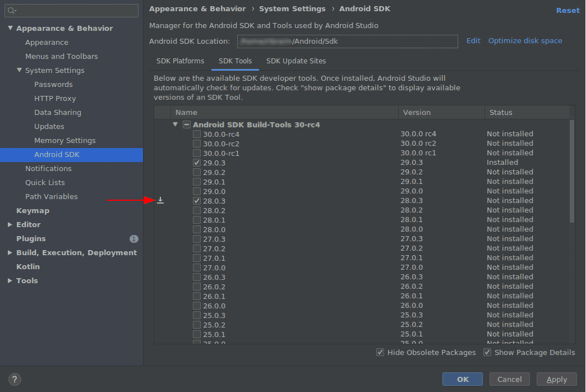Collapse the System Settings tree node

point(19,70)
